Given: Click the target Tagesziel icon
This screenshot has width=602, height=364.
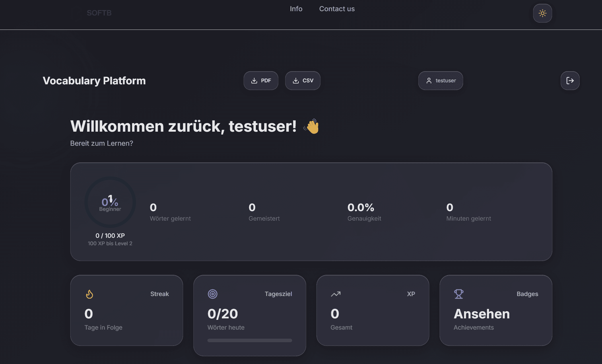Looking at the screenshot, I should coord(212,294).
